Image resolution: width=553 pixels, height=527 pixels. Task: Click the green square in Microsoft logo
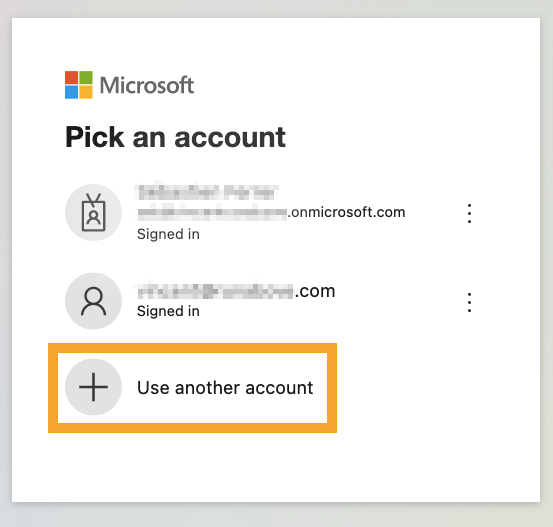coord(86,78)
